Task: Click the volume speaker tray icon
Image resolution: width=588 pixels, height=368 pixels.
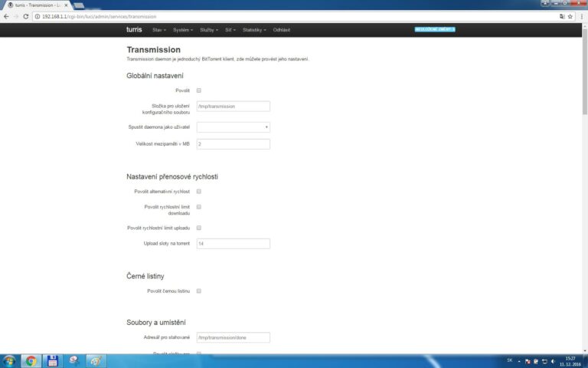Action: 553,361
